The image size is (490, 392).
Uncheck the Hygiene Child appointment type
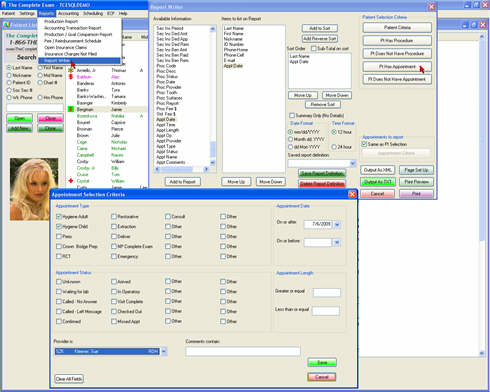click(x=59, y=227)
